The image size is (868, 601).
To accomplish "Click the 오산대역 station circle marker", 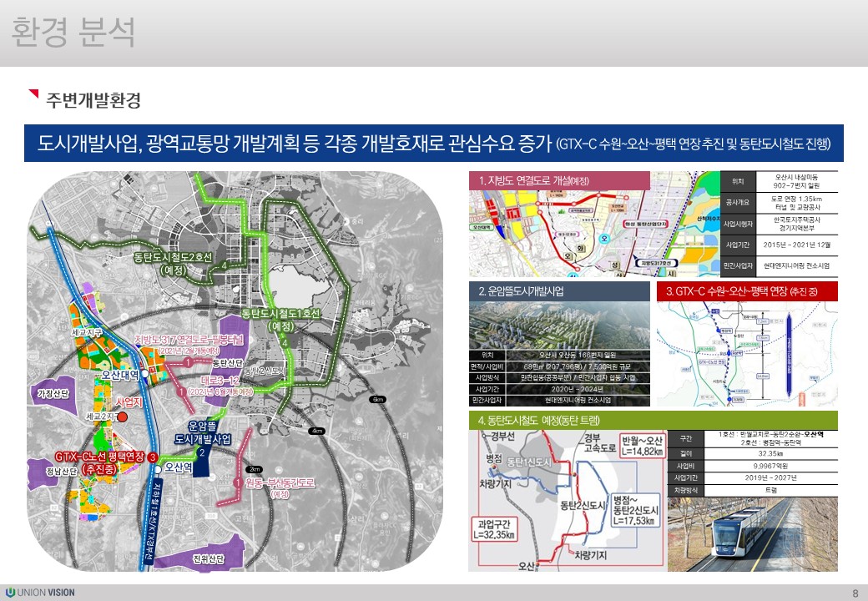I will click(144, 374).
